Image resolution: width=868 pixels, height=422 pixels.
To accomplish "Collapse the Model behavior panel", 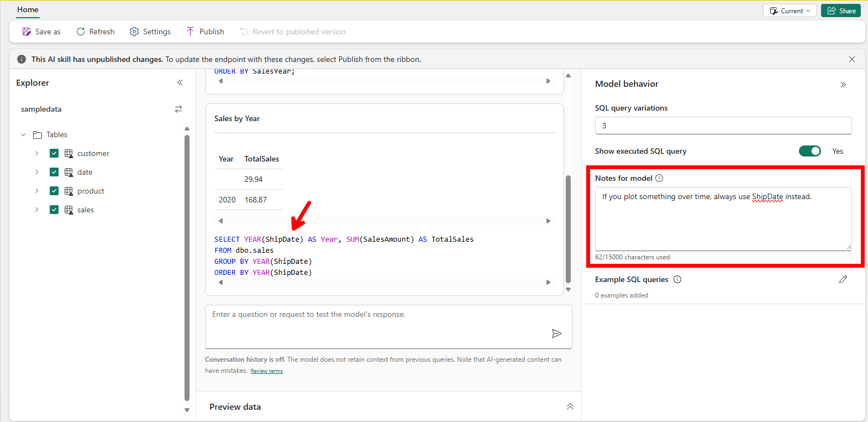I will [843, 85].
